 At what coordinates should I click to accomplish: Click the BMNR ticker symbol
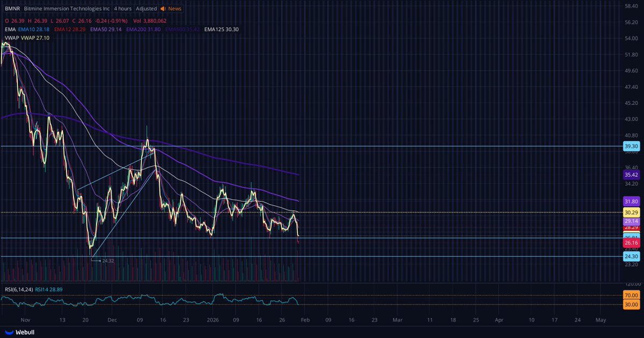(12, 9)
